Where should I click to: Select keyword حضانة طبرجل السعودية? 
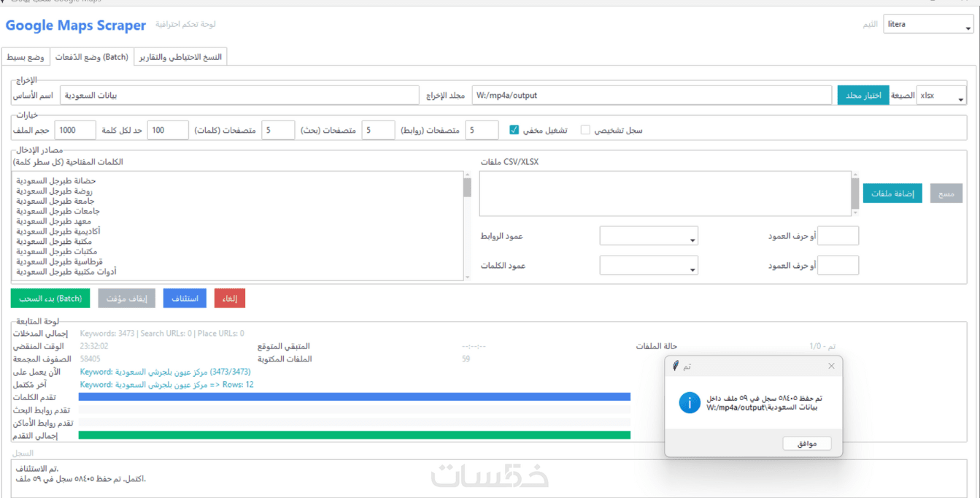[x=56, y=180]
